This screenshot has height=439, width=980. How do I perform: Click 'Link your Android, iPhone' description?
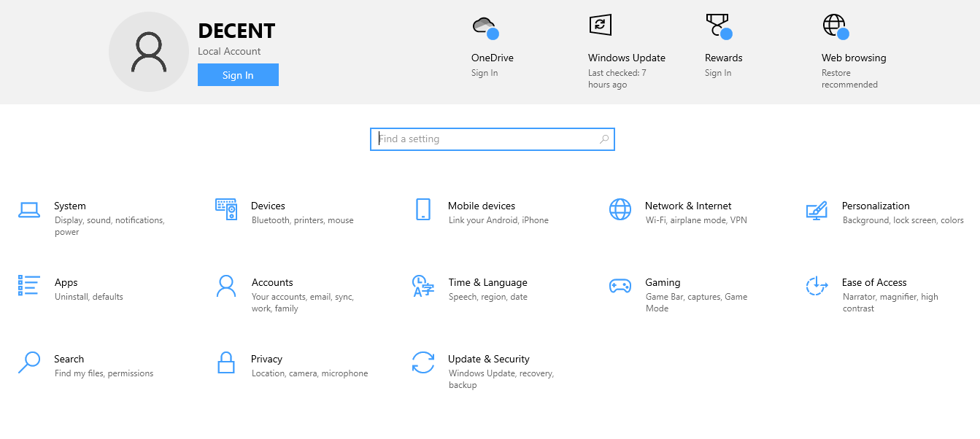click(x=498, y=220)
